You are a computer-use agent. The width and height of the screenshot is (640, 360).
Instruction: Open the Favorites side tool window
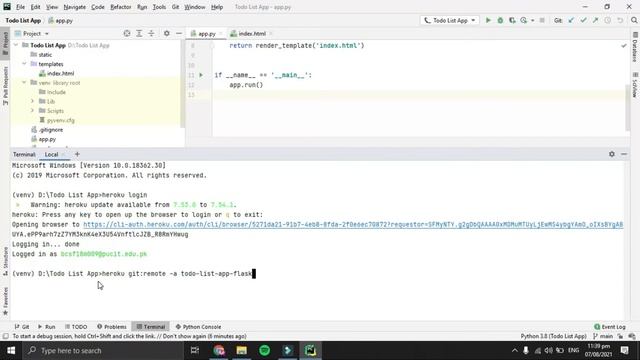(x=5, y=301)
